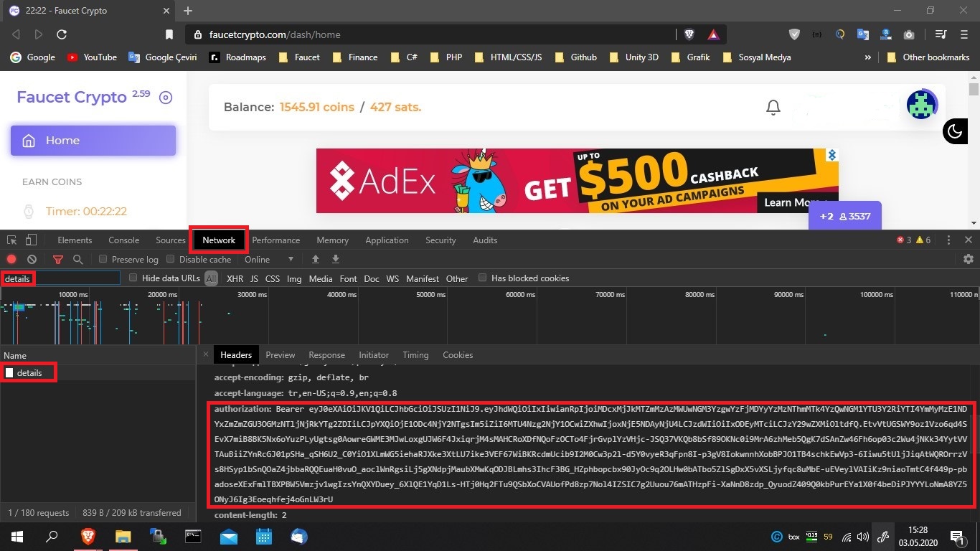Enable the Preserve log checkbox
The height and width of the screenshot is (551, 980).
(103, 259)
